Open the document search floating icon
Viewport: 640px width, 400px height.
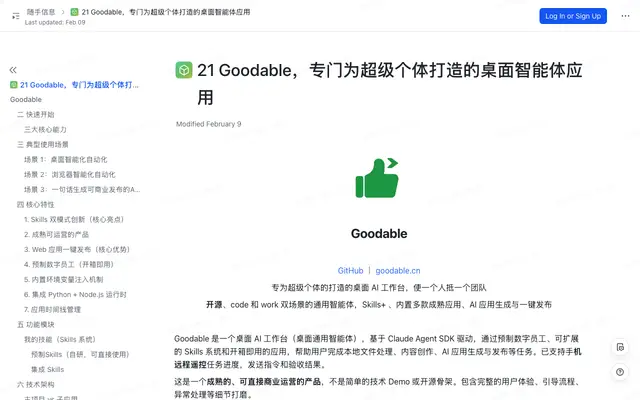(620, 347)
